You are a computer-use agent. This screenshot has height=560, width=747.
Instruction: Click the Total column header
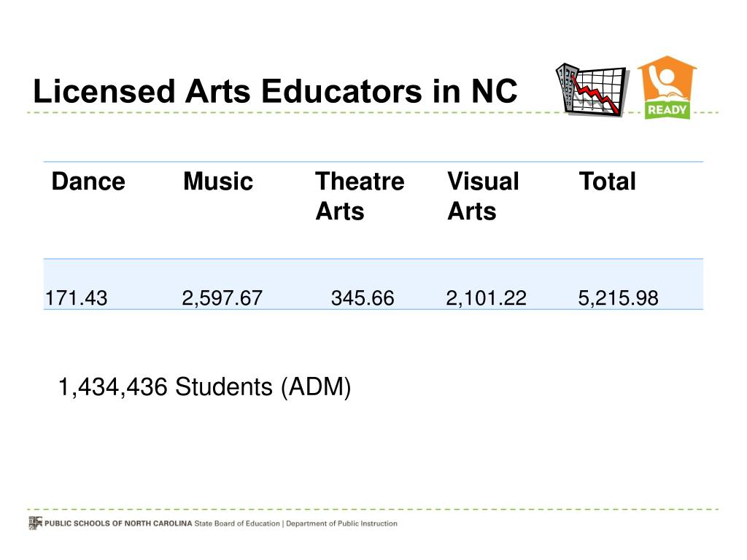tap(608, 182)
